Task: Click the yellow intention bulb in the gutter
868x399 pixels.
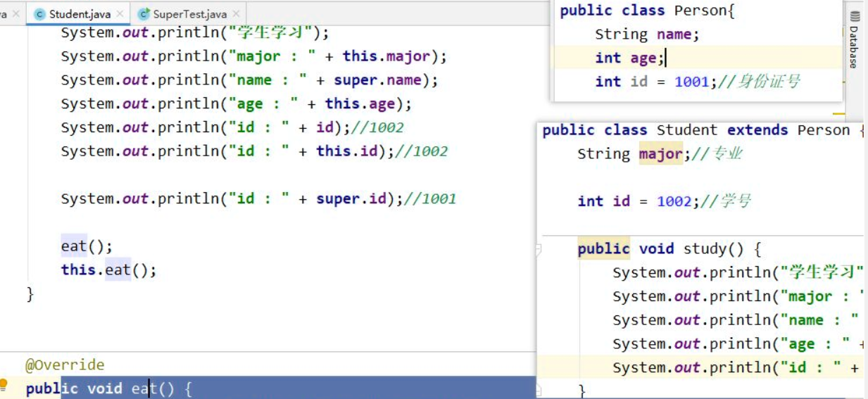Action: (x=4, y=384)
